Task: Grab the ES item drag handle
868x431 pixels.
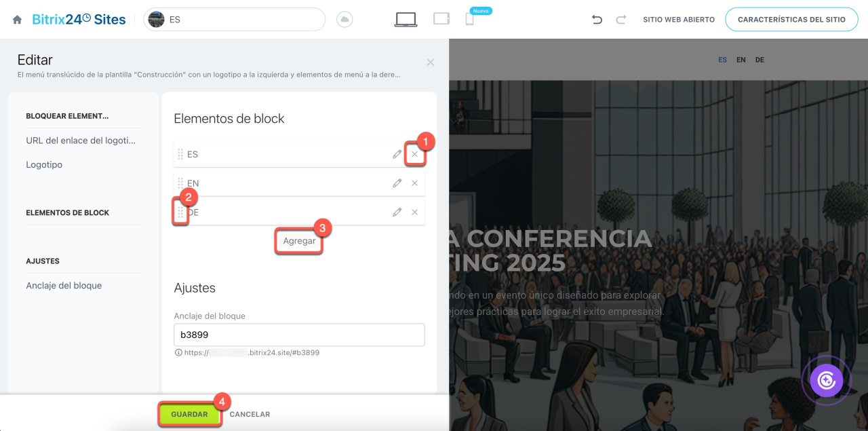Action: tap(180, 154)
